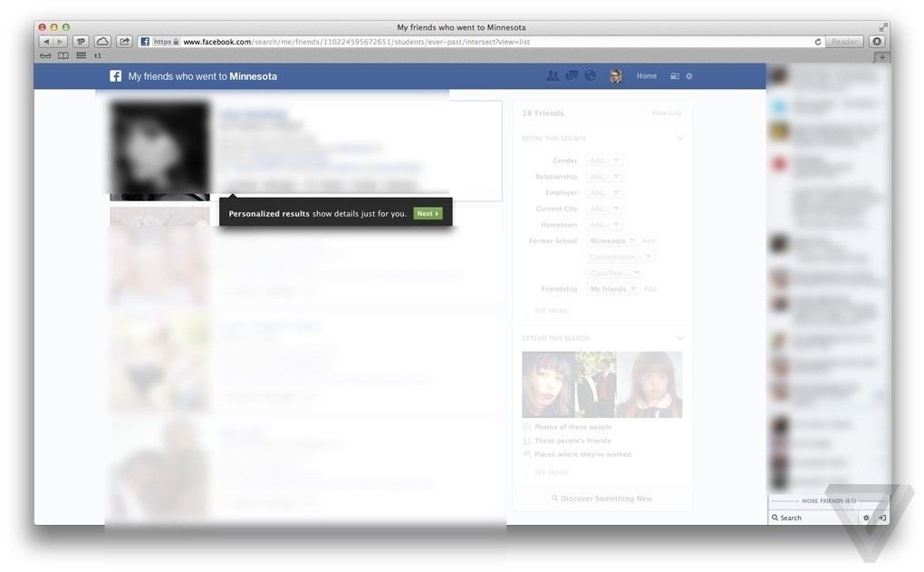Image resolution: width=924 pixels, height=572 pixels.
Task: Open the Current City Add dropdown
Action: point(604,208)
